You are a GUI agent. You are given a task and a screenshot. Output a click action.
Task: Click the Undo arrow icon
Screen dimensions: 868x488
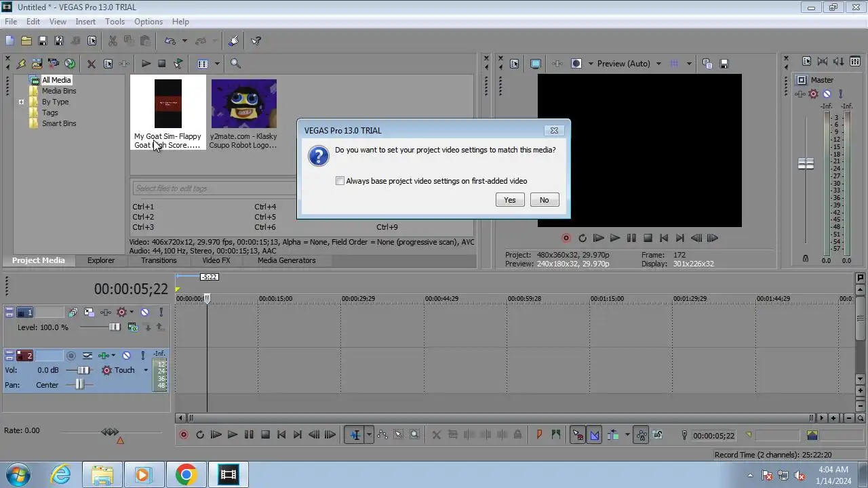pos(170,41)
